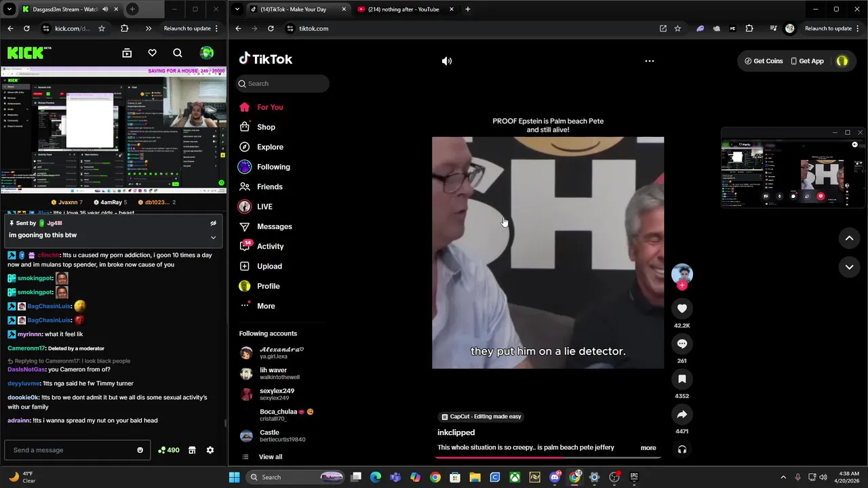The height and width of the screenshot is (488, 868).
Task: Open the video sound headphone icon
Action: click(x=682, y=449)
